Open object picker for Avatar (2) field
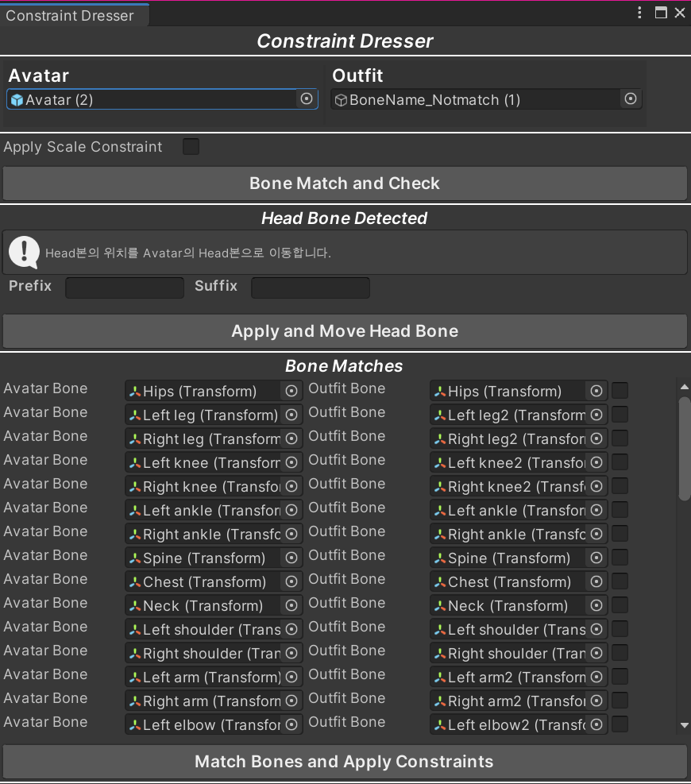This screenshot has height=784, width=691. [x=307, y=99]
